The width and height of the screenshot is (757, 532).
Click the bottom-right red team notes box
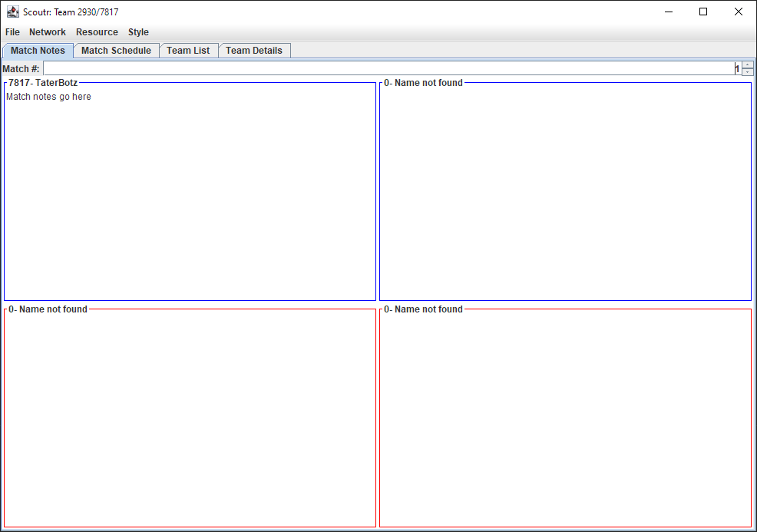(565, 418)
